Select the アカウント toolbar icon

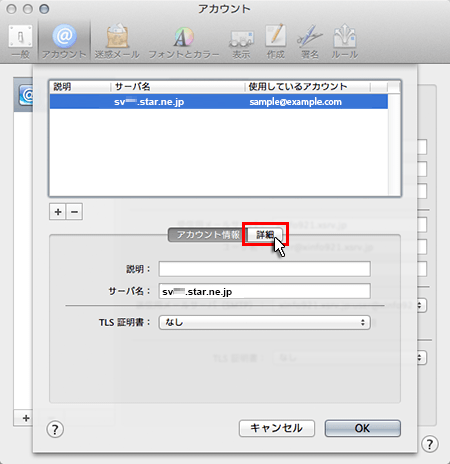point(64,41)
